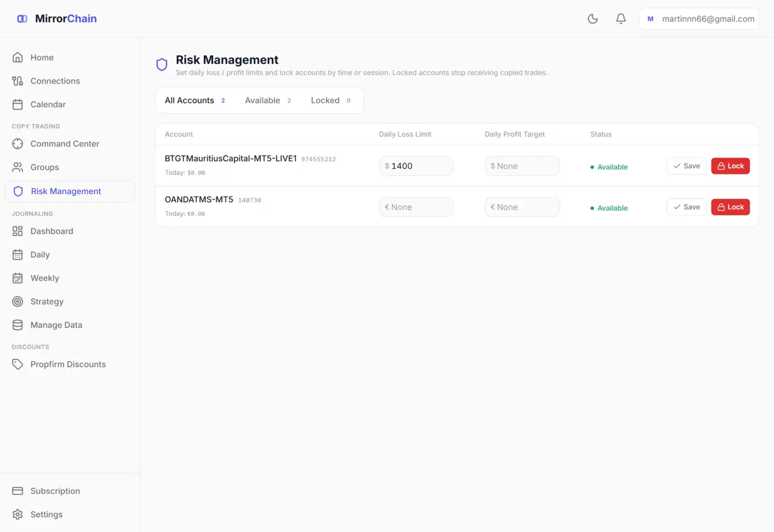Click the Daily Loss Limit column header
The image size is (774, 532).
[x=405, y=134]
